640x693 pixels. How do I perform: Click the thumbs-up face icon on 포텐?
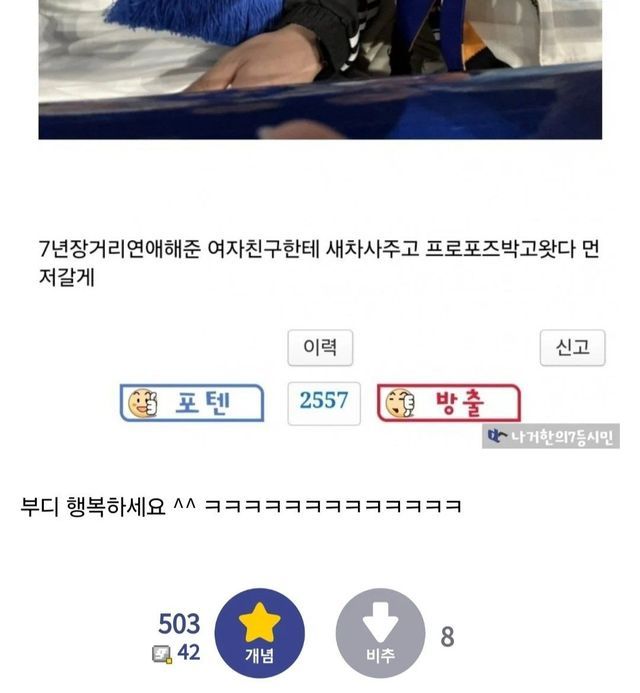[142, 403]
